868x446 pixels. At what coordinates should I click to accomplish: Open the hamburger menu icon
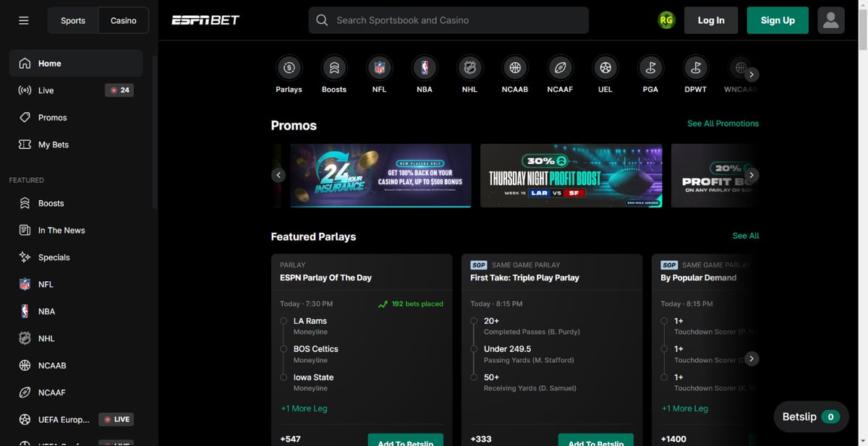24,20
